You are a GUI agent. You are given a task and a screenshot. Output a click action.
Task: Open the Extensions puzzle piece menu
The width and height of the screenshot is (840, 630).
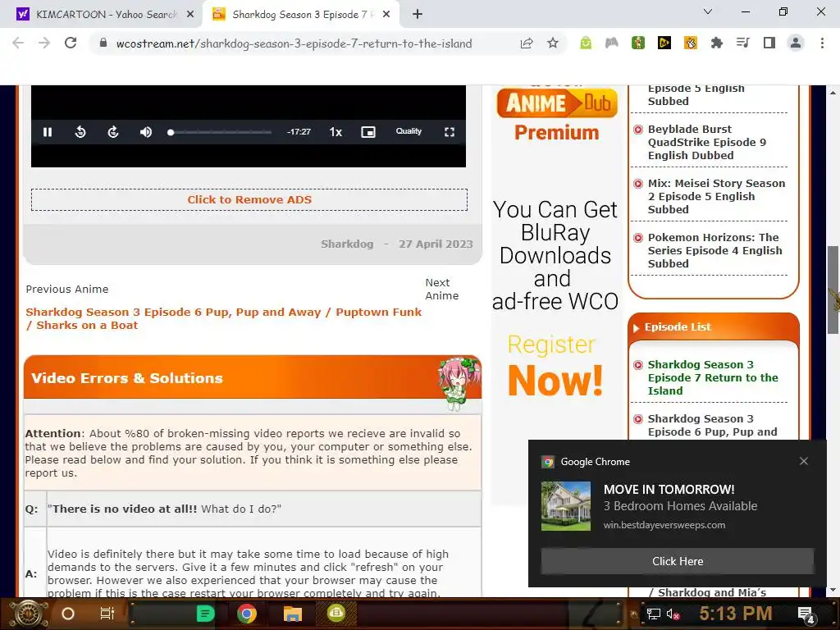tap(717, 43)
